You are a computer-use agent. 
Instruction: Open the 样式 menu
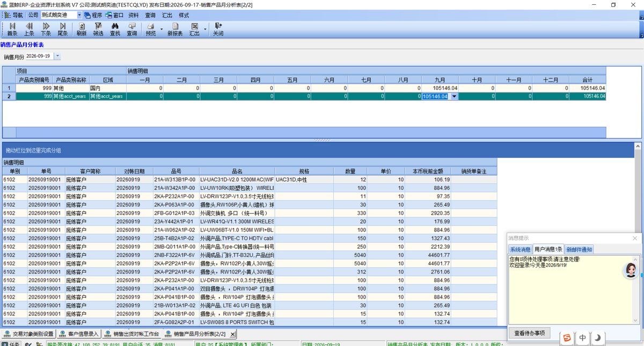click(184, 15)
